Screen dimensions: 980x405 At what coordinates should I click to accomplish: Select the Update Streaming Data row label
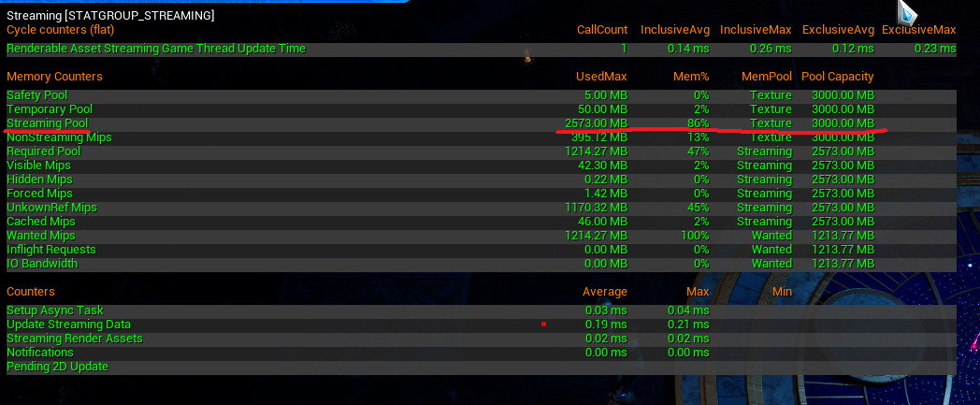(x=69, y=325)
